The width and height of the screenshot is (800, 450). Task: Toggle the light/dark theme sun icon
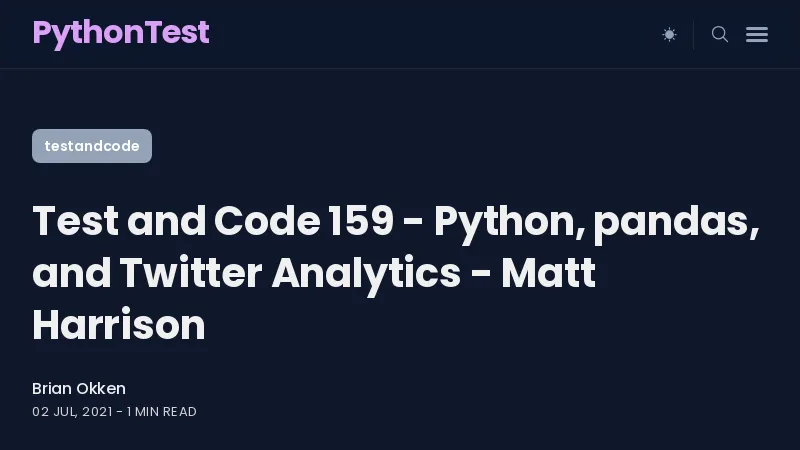pyautogui.click(x=669, y=34)
